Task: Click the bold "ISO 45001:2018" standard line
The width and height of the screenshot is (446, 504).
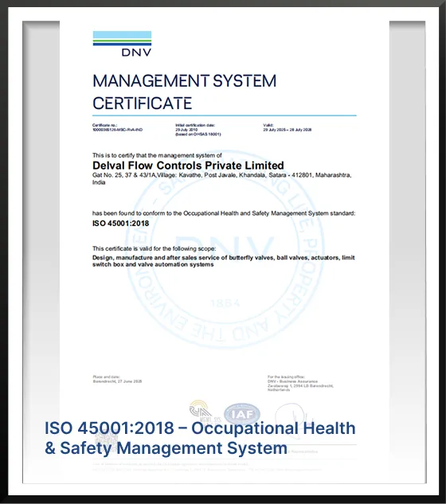Action: tap(120, 224)
